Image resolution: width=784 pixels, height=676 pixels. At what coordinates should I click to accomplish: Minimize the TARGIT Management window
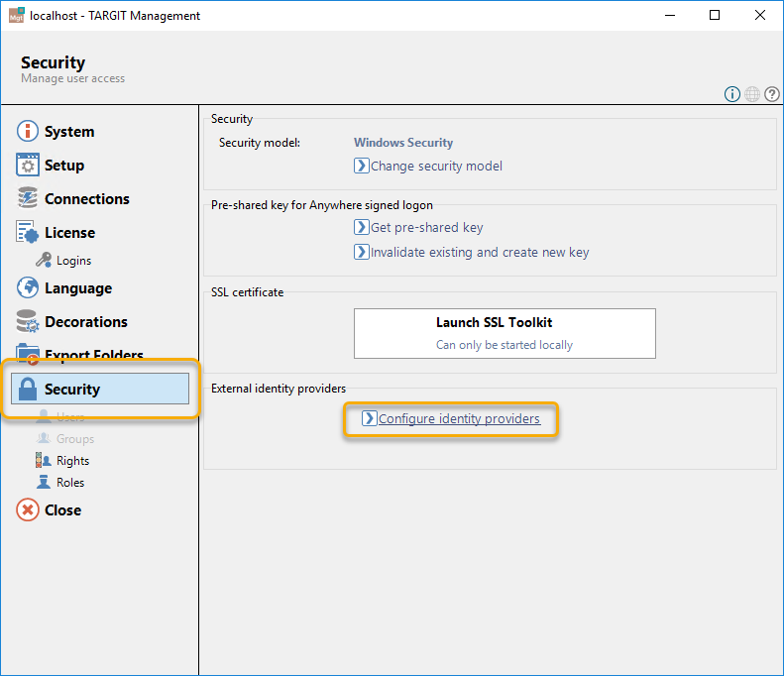[x=669, y=16]
